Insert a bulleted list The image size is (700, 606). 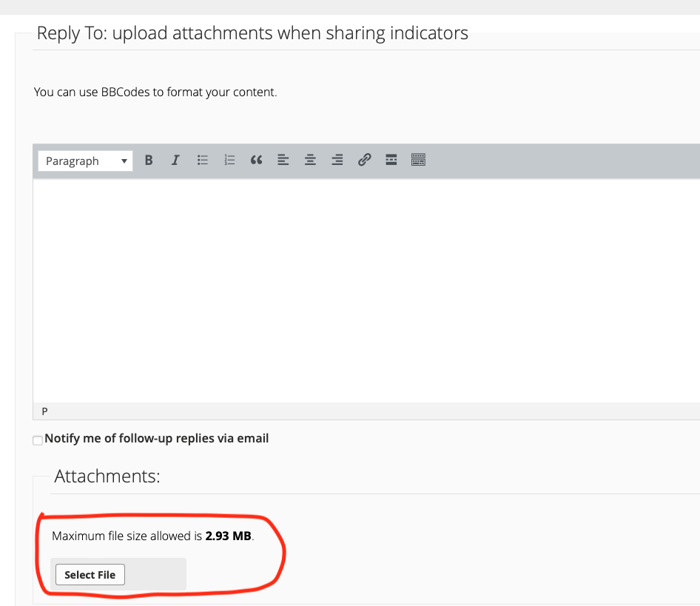tap(203, 160)
